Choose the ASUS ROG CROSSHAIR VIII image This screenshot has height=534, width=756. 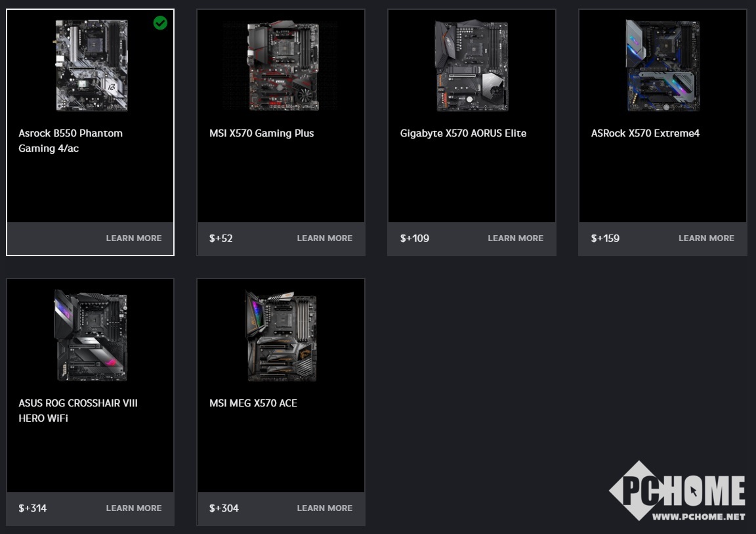point(91,335)
